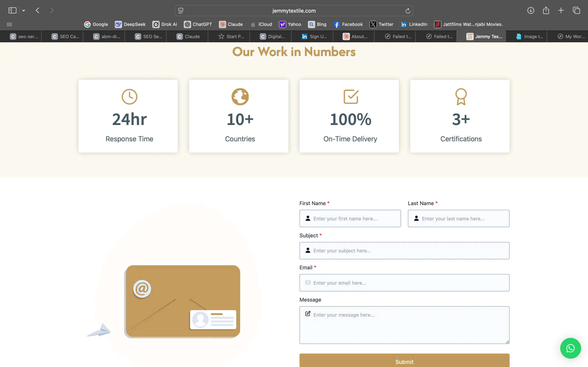Go back with the back arrow
588x367 pixels.
tap(37, 10)
